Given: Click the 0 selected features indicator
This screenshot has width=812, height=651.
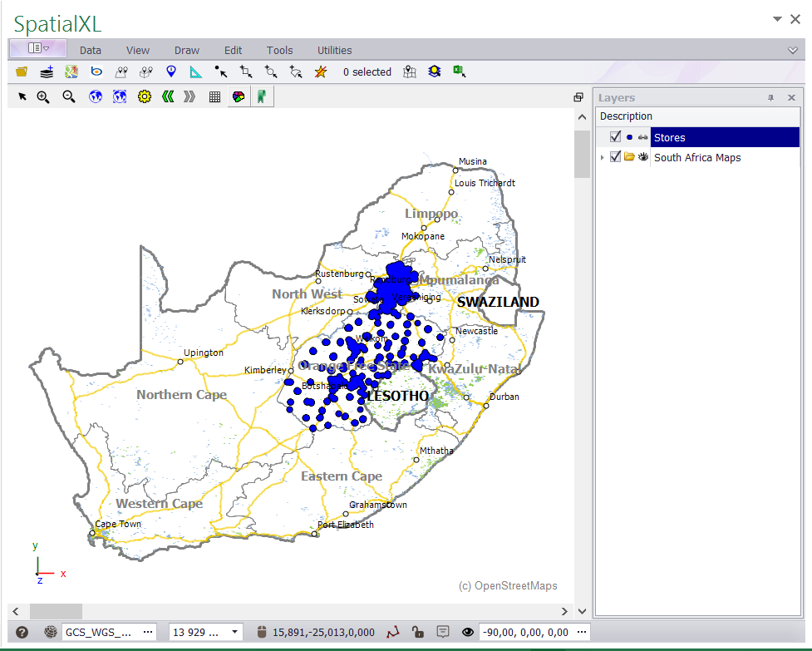Looking at the screenshot, I should tap(367, 72).
